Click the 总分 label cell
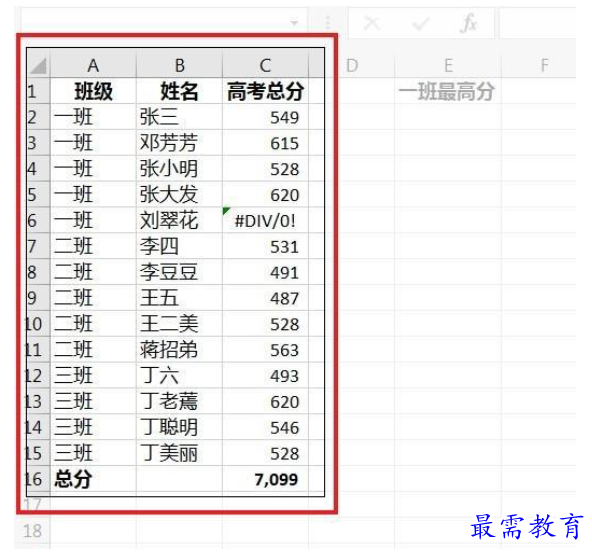The height and width of the screenshot is (558, 592). coord(93,479)
